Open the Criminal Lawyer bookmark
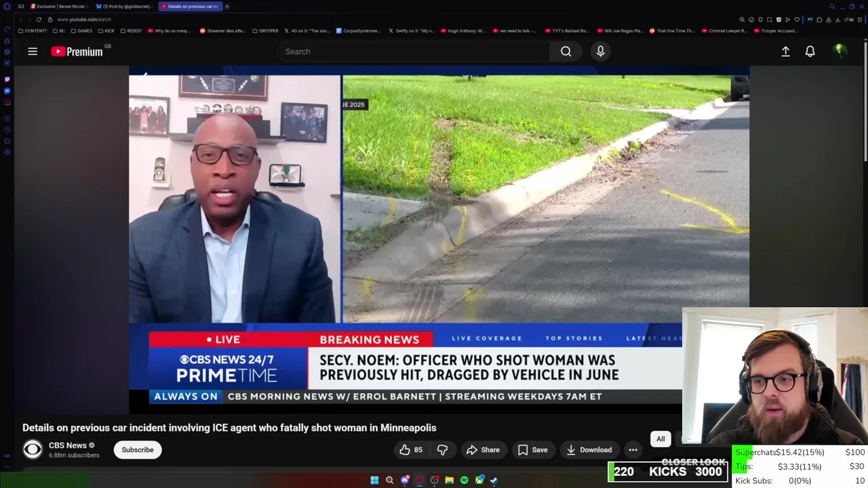The image size is (868, 488). coord(724,30)
